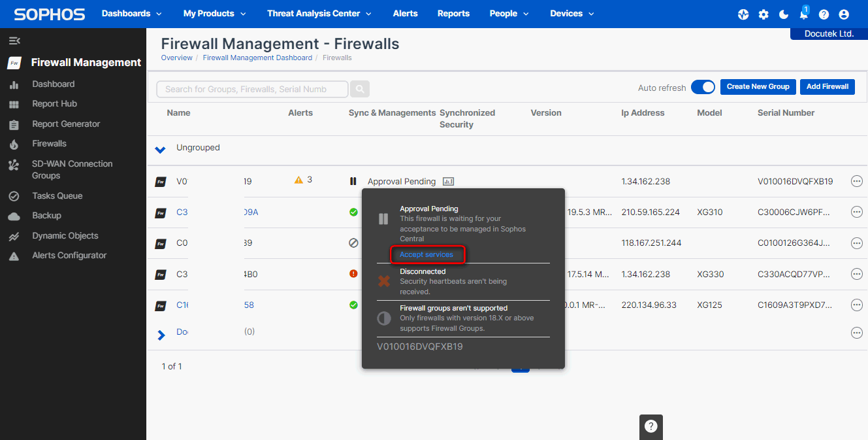Click the Firewall Management logo in sidebar
868x440 pixels.
[14, 63]
